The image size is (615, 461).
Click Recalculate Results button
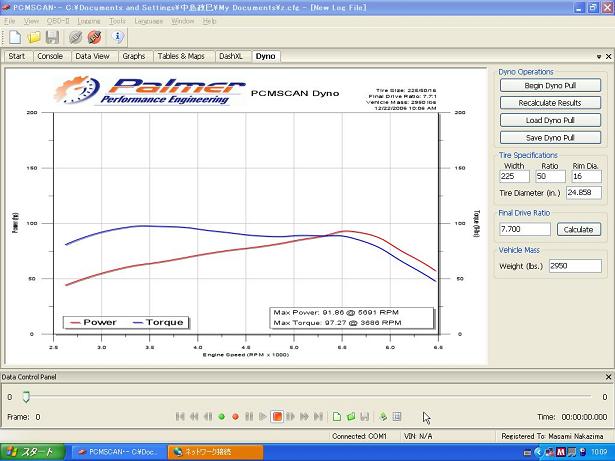[550, 103]
